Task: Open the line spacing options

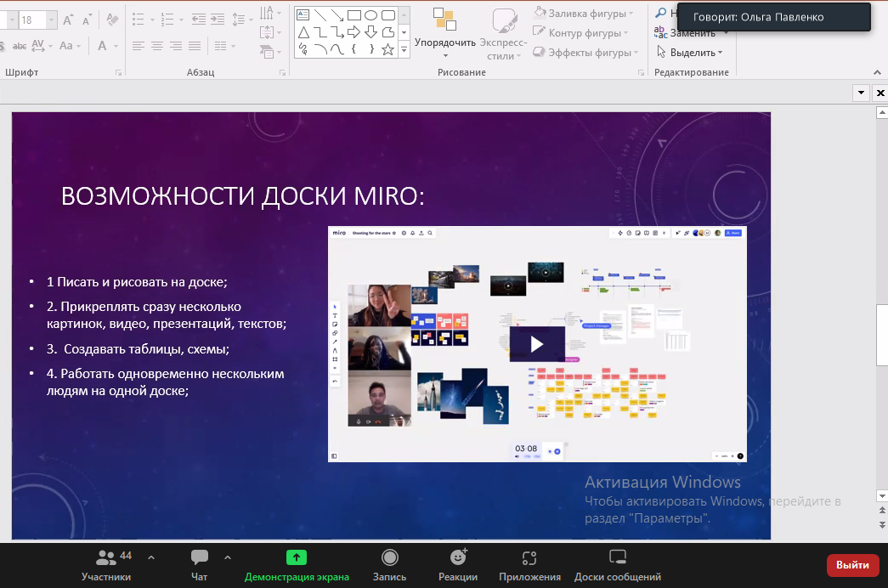Action: click(242, 20)
